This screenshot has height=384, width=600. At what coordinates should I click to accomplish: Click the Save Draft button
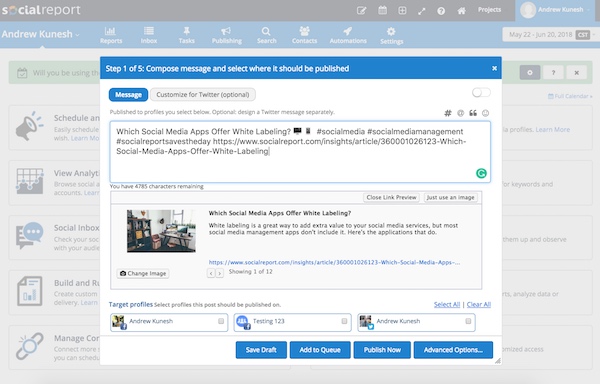click(x=261, y=350)
